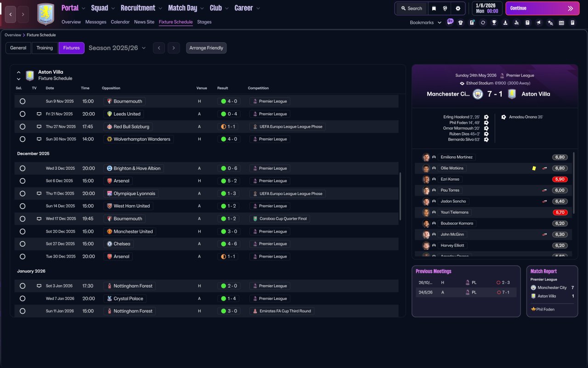Click the date and time display 1/6/2026
588x368 pixels.
click(x=487, y=8)
